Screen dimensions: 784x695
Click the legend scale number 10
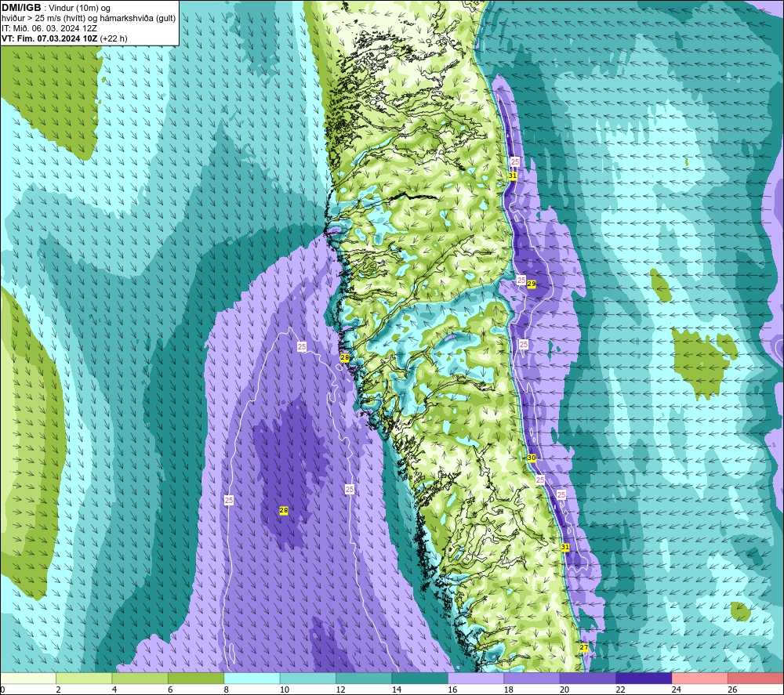tap(284, 690)
